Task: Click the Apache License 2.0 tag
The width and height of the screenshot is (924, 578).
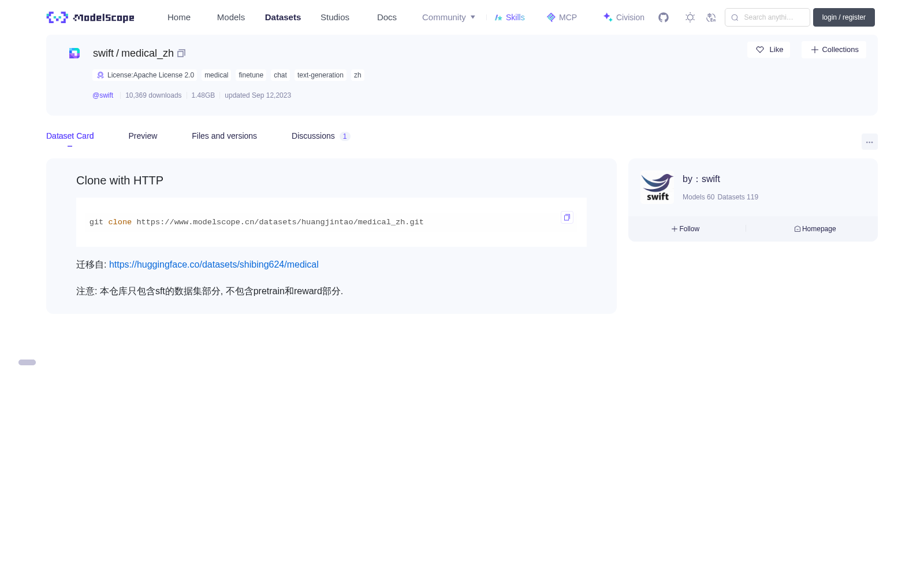Action: 145,75
